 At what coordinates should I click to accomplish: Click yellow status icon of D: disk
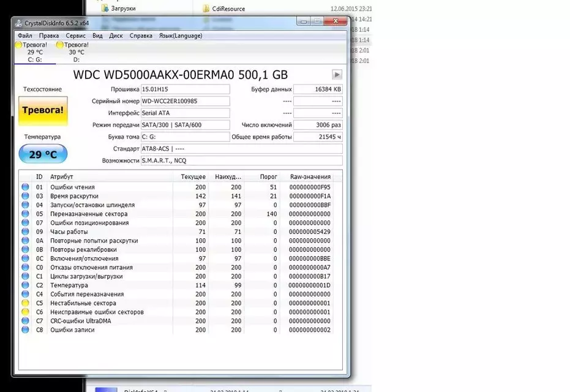60,45
